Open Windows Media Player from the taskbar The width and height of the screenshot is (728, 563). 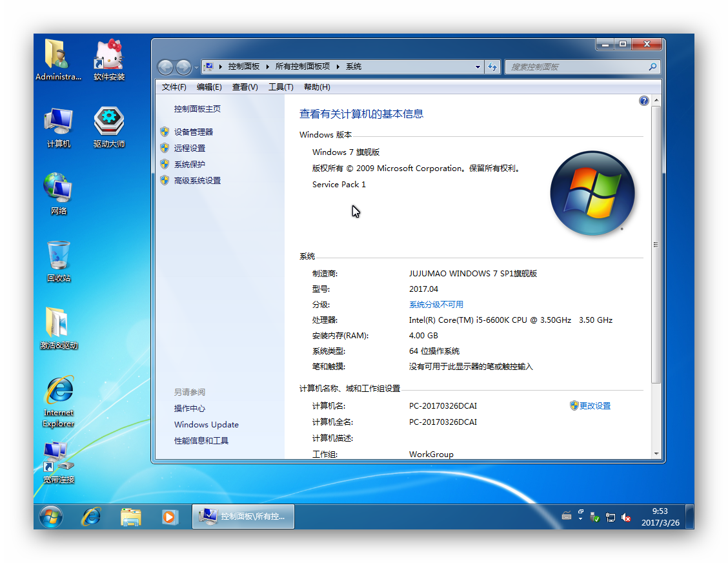tap(169, 517)
